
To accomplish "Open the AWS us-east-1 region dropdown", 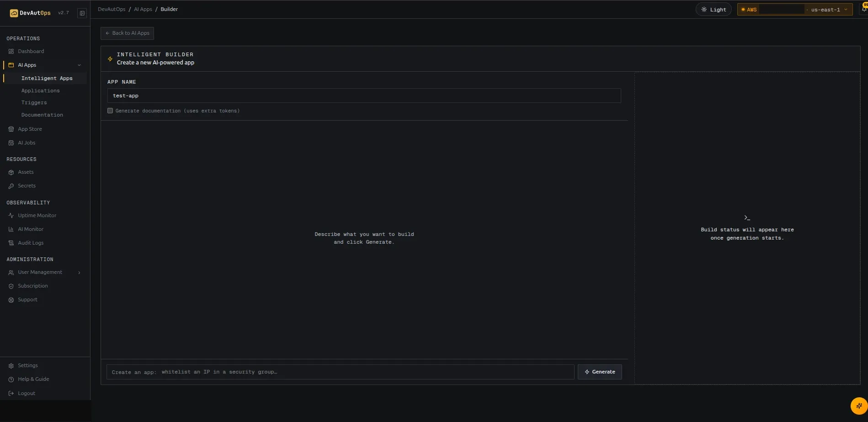I will pos(795,10).
